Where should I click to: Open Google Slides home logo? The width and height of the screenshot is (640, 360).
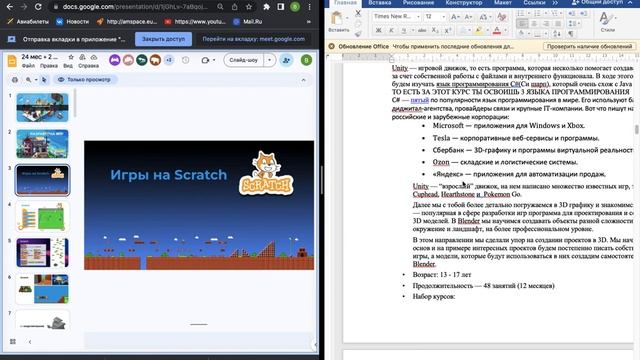(12, 61)
